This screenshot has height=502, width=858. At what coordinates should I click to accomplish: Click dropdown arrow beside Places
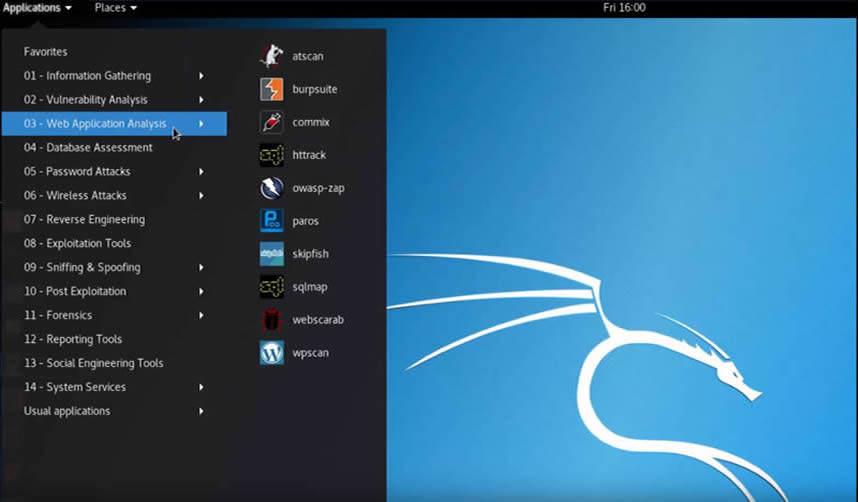[x=134, y=8]
